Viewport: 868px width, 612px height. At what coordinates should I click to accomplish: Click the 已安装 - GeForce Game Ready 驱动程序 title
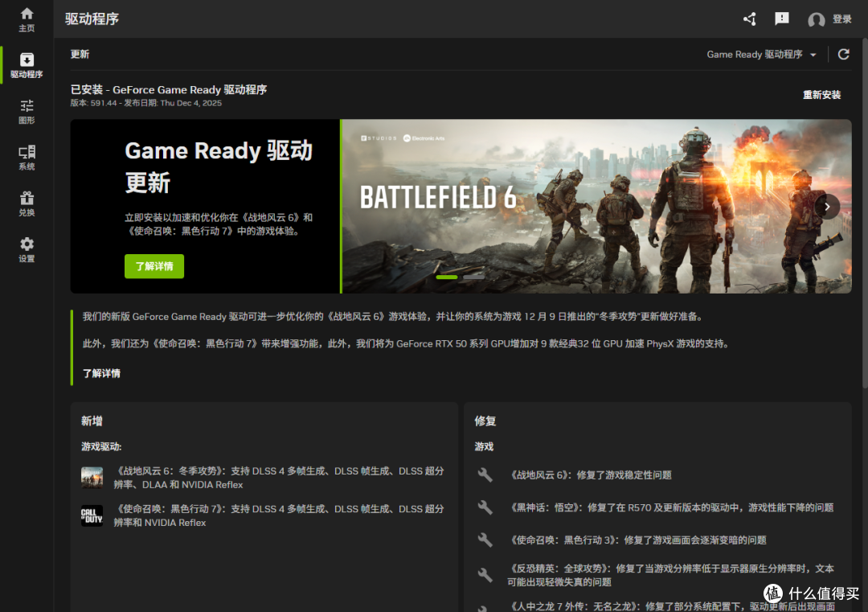[x=168, y=90]
